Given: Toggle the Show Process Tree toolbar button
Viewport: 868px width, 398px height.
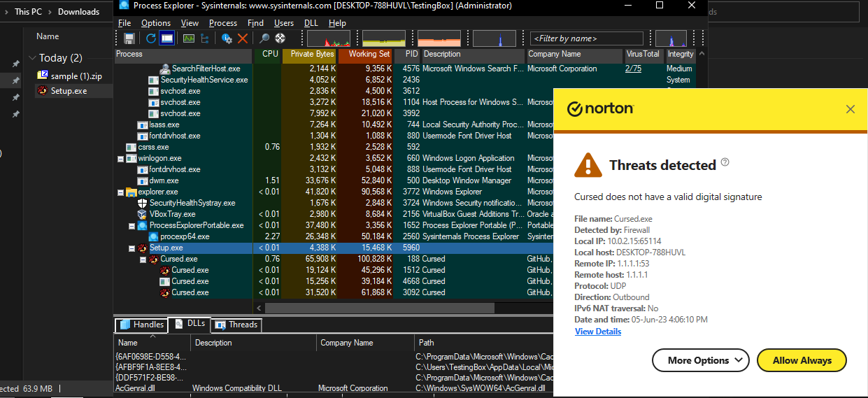Looking at the screenshot, I should click(x=204, y=38).
